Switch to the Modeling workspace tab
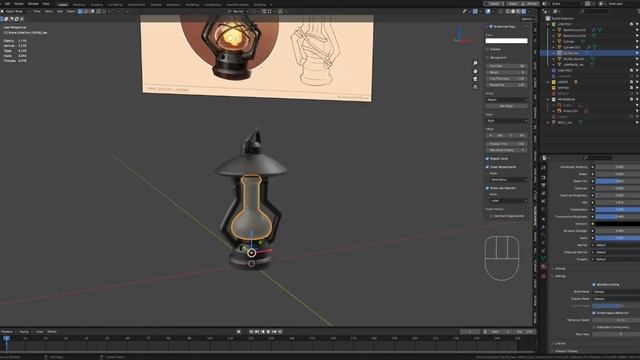The width and height of the screenshot is (640, 360). (79, 4)
